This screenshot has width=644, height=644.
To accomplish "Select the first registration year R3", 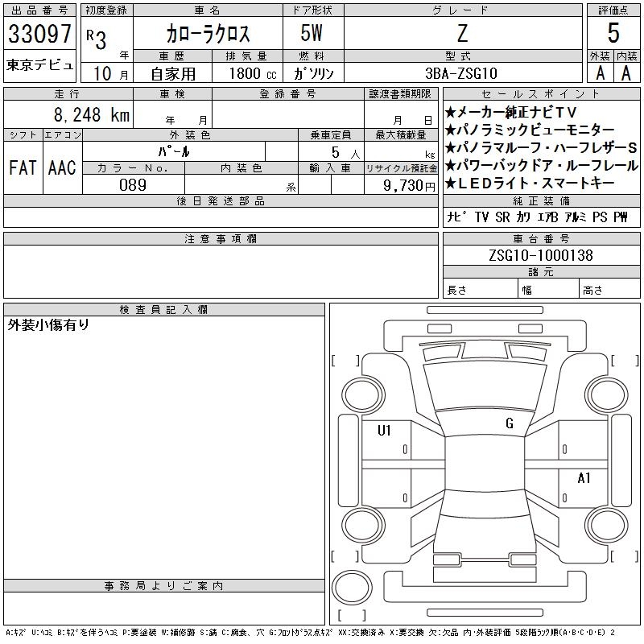I will coord(96,39).
